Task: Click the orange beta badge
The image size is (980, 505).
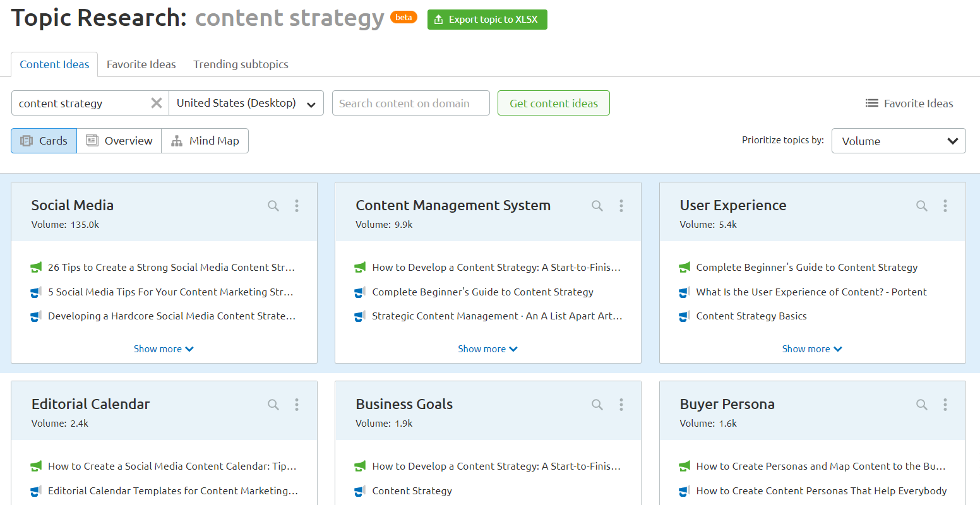Action: [x=403, y=18]
